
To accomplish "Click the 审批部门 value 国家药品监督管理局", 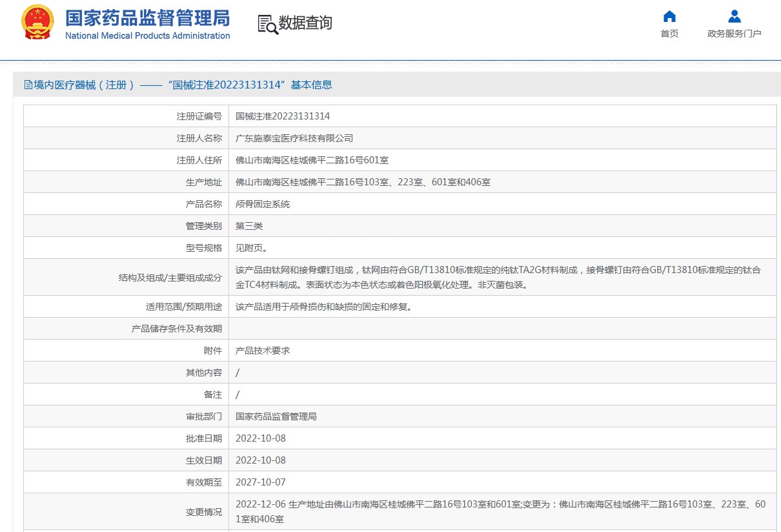I will tap(276, 416).
